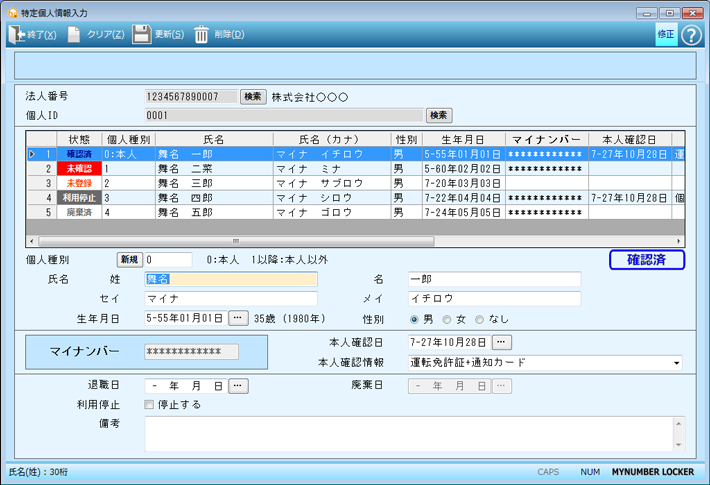Click the 終了 exit toolbar icon
710x485 pixels.
pyautogui.click(x=18, y=35)
